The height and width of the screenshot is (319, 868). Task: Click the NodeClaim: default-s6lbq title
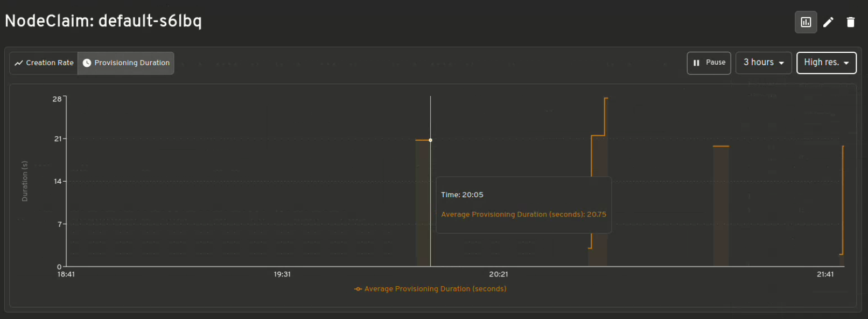103,21
